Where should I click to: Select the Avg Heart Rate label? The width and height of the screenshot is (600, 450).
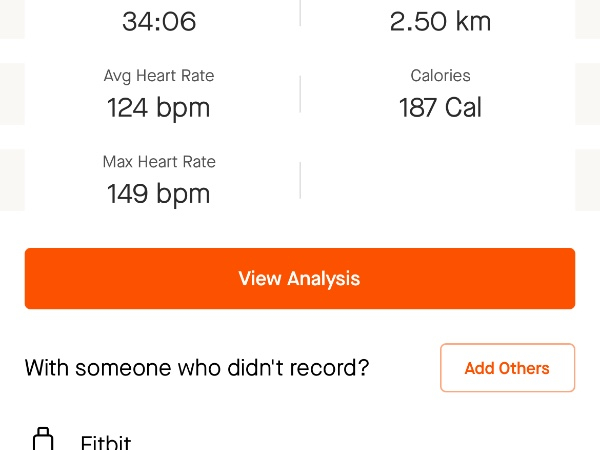click(x=158, y=76)
